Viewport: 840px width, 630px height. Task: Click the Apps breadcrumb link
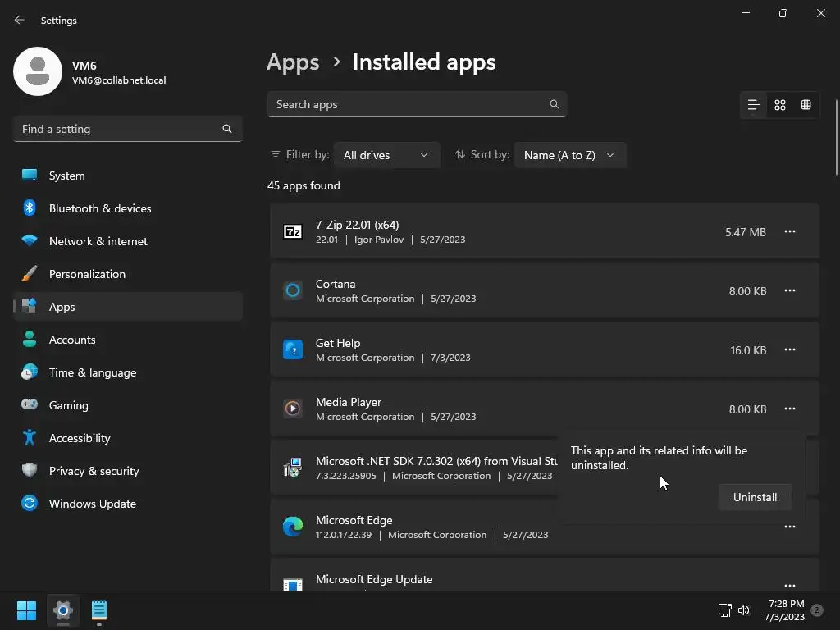[293, 62]
